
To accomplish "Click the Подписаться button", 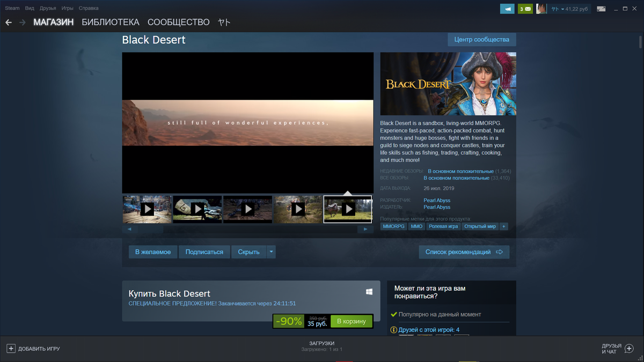I will click(x=204, y=252).
